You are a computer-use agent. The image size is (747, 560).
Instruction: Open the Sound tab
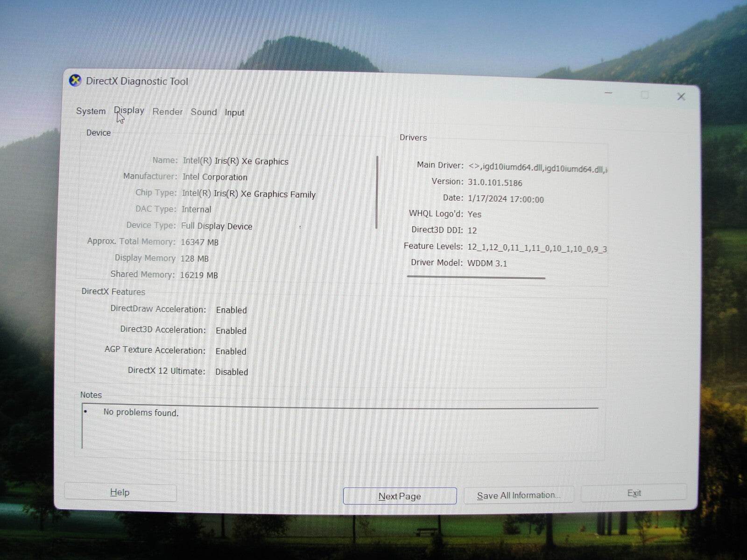click(x=204, y=112)
